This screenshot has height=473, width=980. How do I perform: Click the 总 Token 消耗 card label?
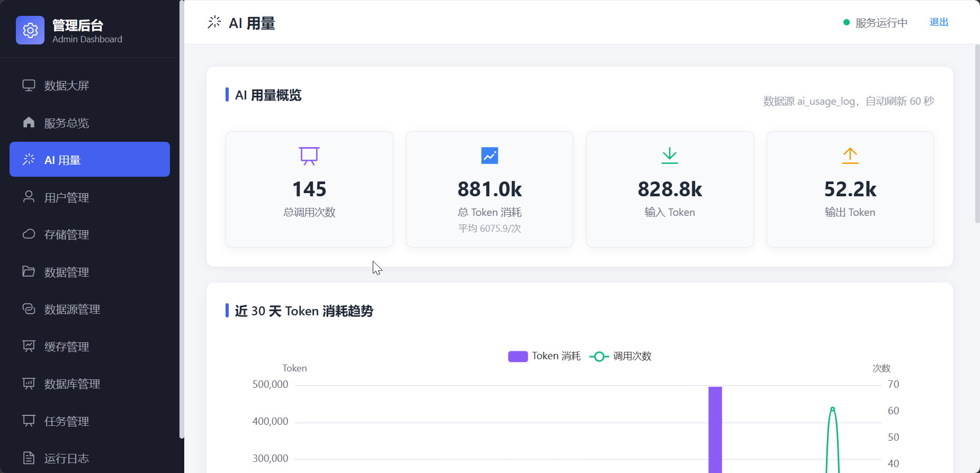490,212
